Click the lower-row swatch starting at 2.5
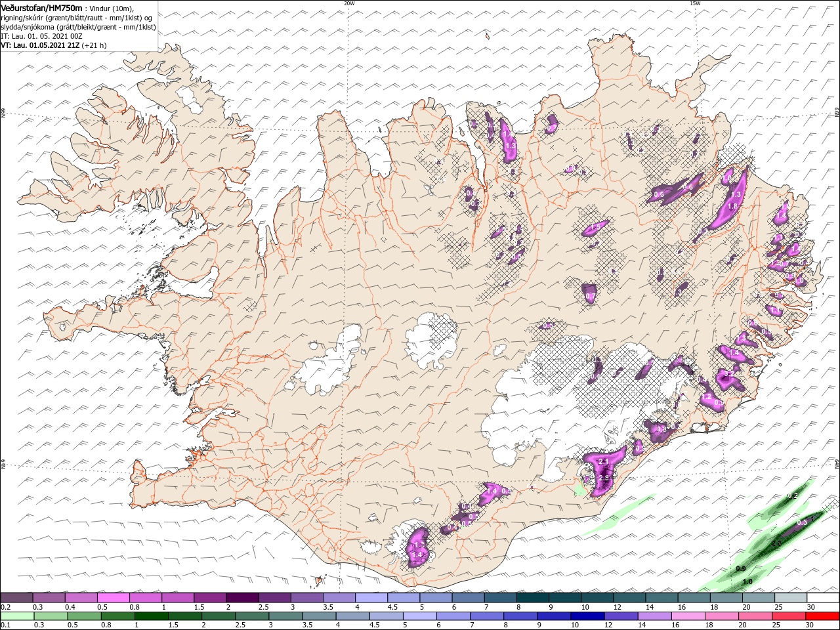The width and height of the screenshot is (840, 630). pos(252,616)
